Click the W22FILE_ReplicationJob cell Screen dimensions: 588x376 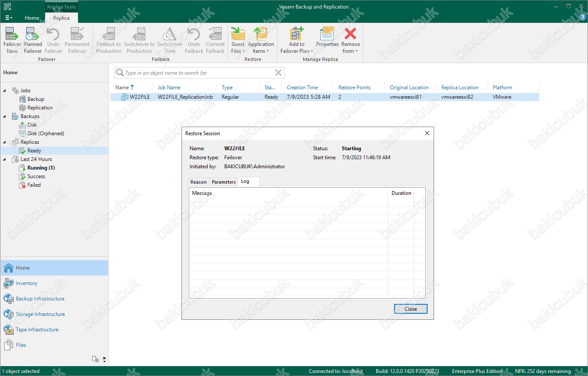point(185,97)
